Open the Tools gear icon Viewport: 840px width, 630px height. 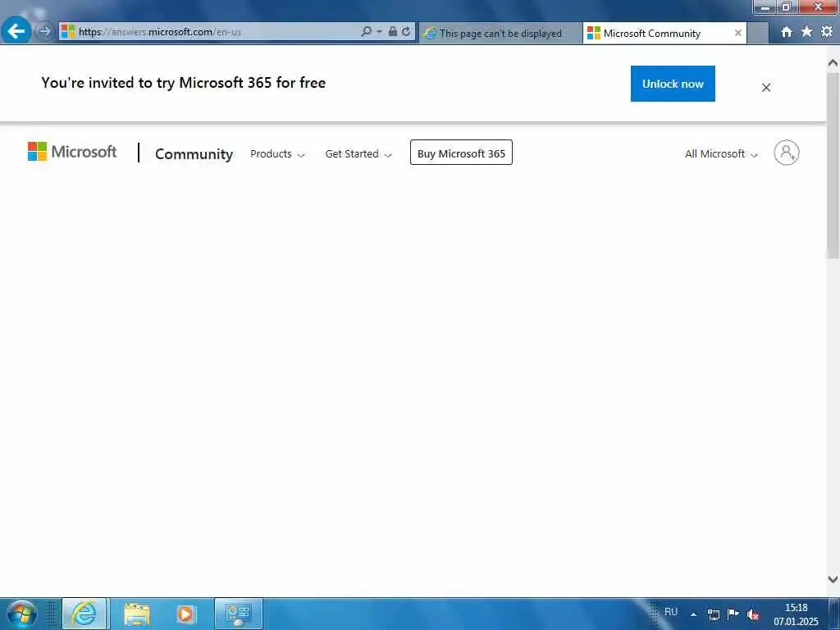click(x=827, y=32)
